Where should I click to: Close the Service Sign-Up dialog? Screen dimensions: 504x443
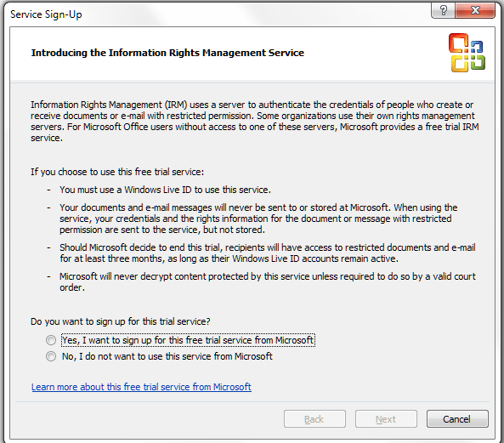(475, 10)
